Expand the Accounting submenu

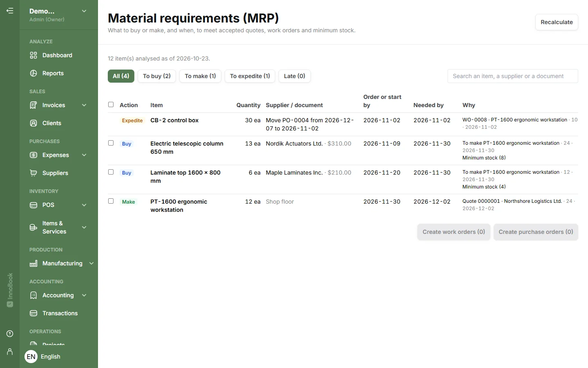84,295
